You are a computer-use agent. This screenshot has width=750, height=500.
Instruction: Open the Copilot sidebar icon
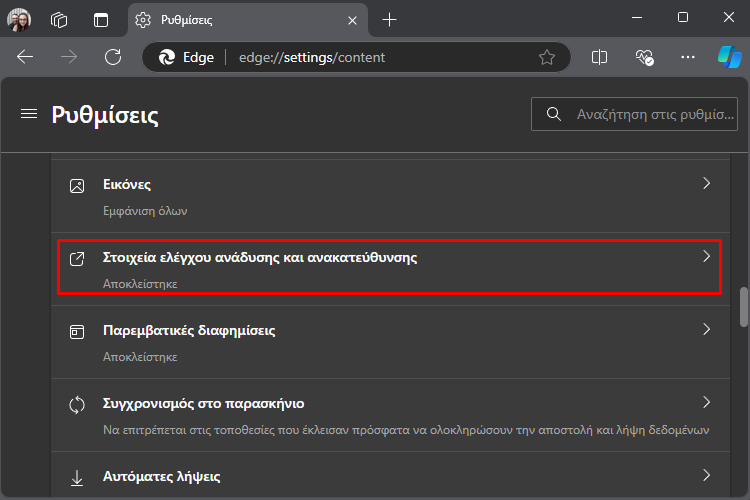pos(729,57)
